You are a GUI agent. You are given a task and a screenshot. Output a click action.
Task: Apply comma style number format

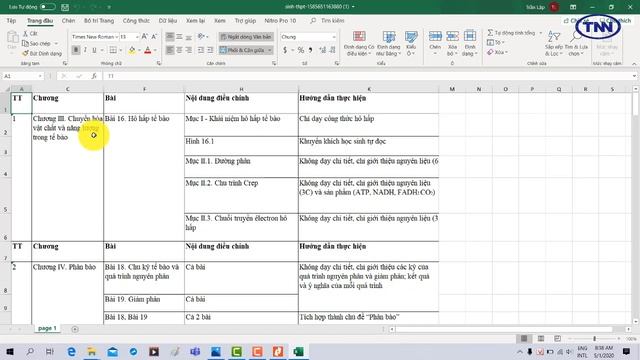point(311,50)
